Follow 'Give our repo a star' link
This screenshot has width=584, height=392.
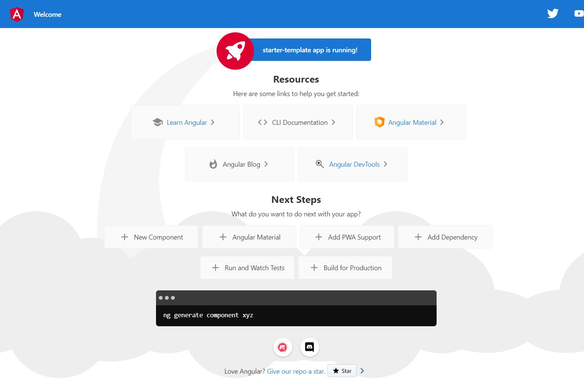(296, 371)
